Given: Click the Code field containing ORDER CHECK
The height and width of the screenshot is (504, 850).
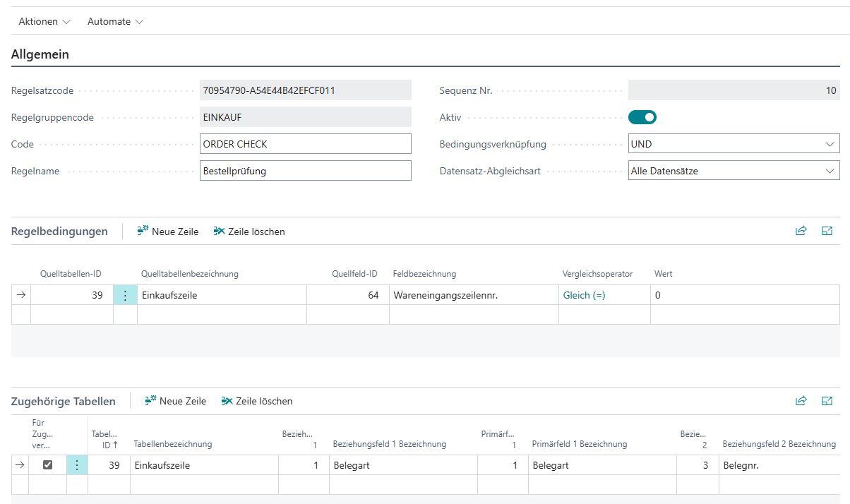Looking at the screenshot, I should (x=306, y=144).
